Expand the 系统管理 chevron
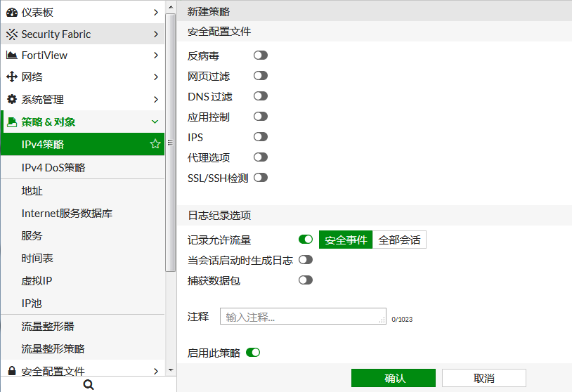Screen dimensions: 572x392 (156, 100)
